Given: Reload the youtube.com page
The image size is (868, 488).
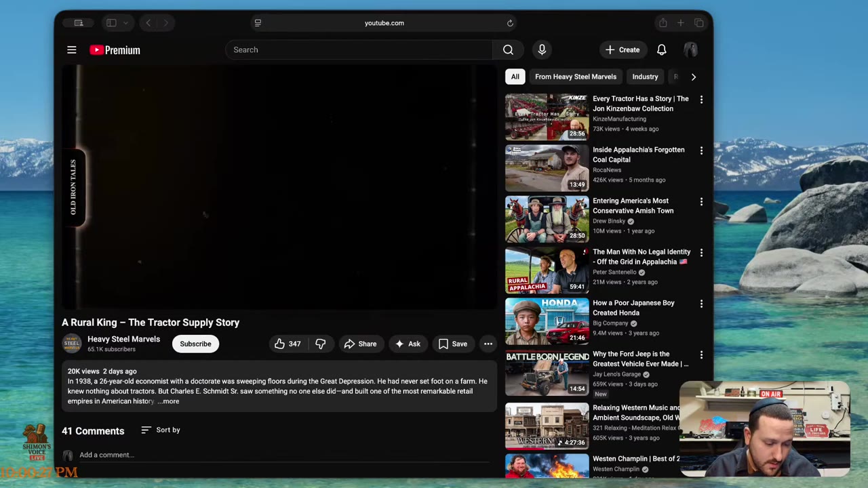Looking at the screenshot, I should pos(510,23).
